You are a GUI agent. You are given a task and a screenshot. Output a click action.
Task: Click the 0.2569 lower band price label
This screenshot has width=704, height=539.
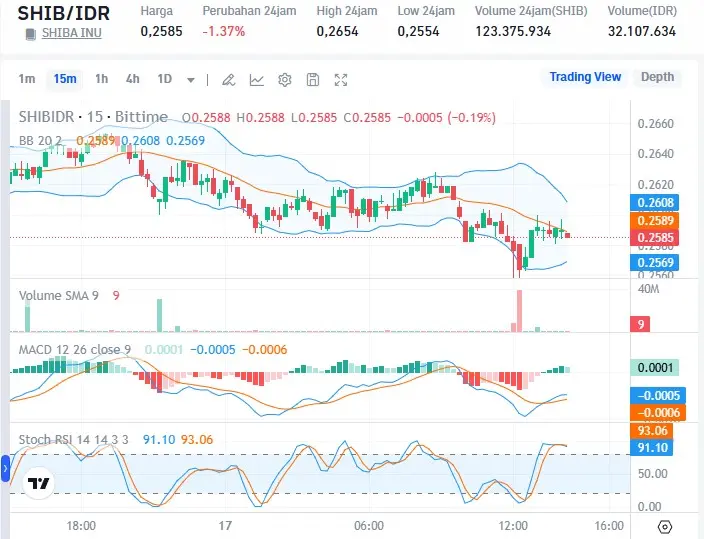(x=655, y=262)
